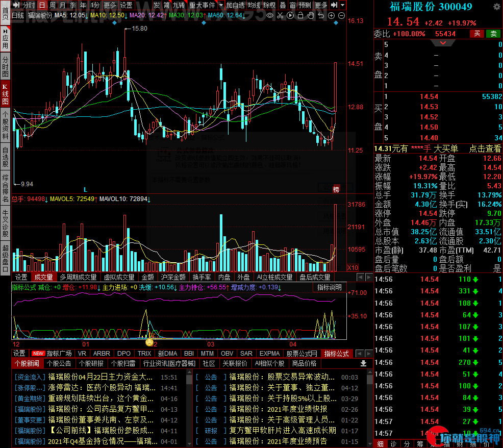Toggle the 九转 indicator
503x448 pixels.
click(x=179, y=5)
